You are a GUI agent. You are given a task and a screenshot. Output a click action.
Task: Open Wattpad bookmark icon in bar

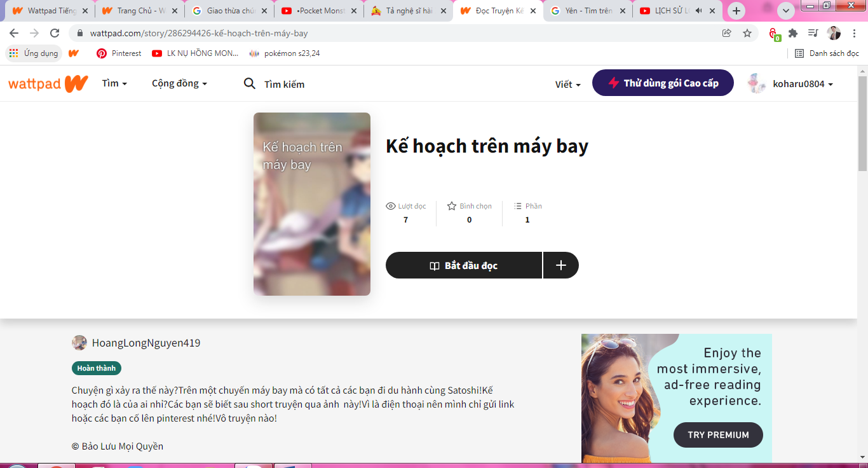pyautogui.click(x=74, y=53)
